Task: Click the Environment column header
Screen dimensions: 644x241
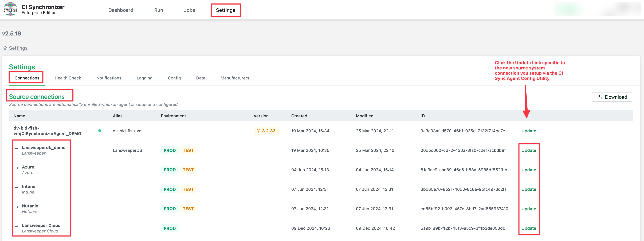Action: tap(173, 116)
